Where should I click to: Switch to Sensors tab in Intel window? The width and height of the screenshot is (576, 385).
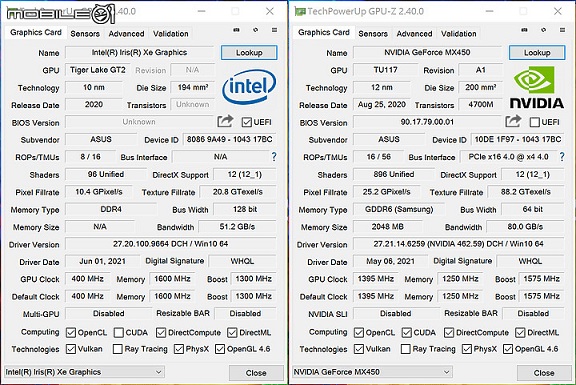[85, 34]
